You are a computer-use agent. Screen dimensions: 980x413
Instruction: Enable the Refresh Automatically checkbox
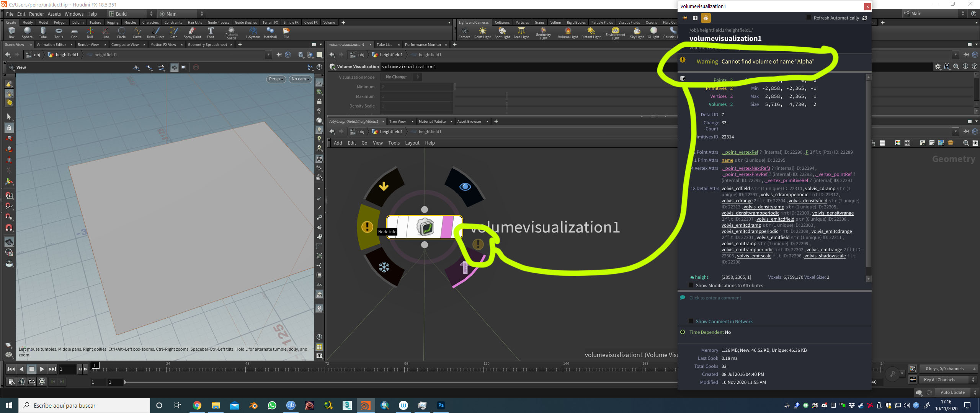click(808, 18)
